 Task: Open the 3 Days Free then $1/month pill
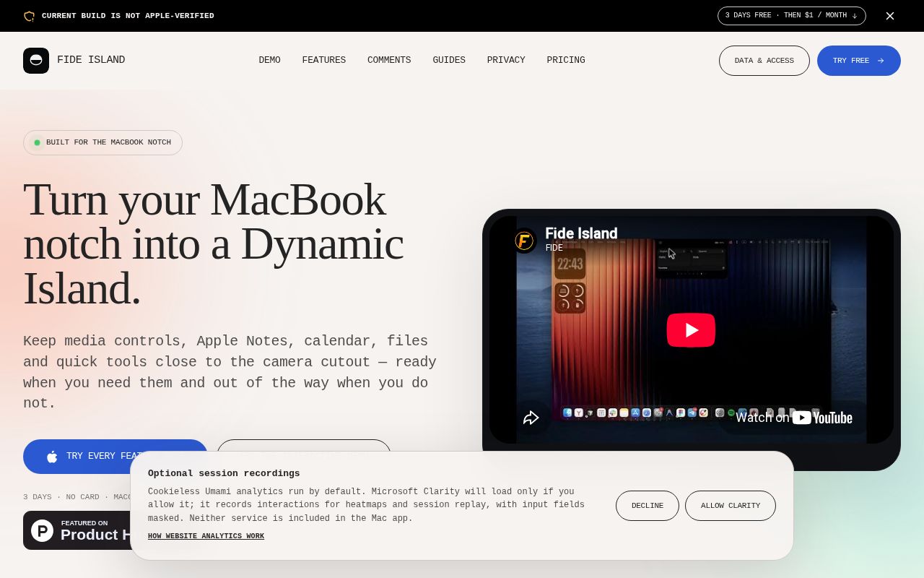tap(791, 16)
